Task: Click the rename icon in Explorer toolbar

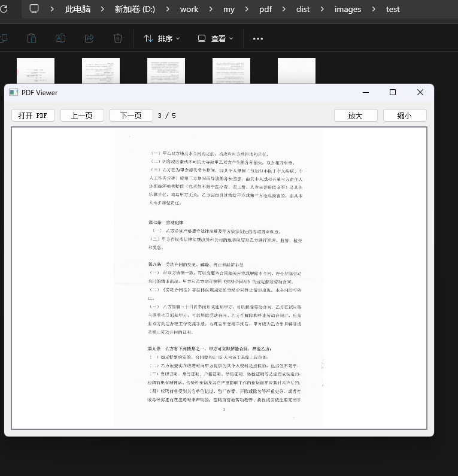Action: (60, 38)
